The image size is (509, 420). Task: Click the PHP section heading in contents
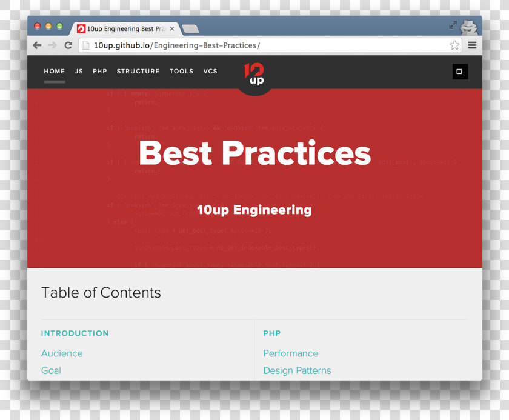click(272, 333)
